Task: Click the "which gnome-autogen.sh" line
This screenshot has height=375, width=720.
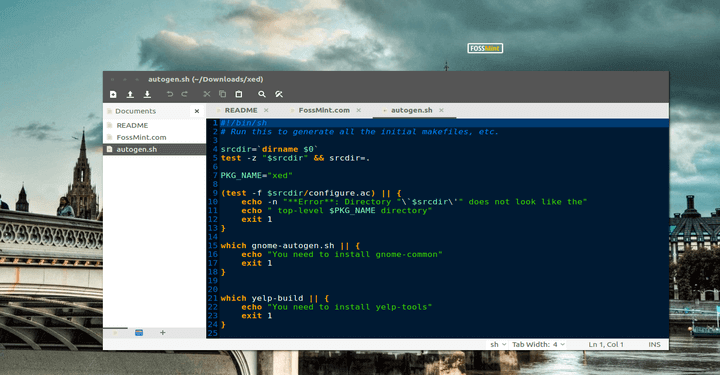Action: pos(290,246)
